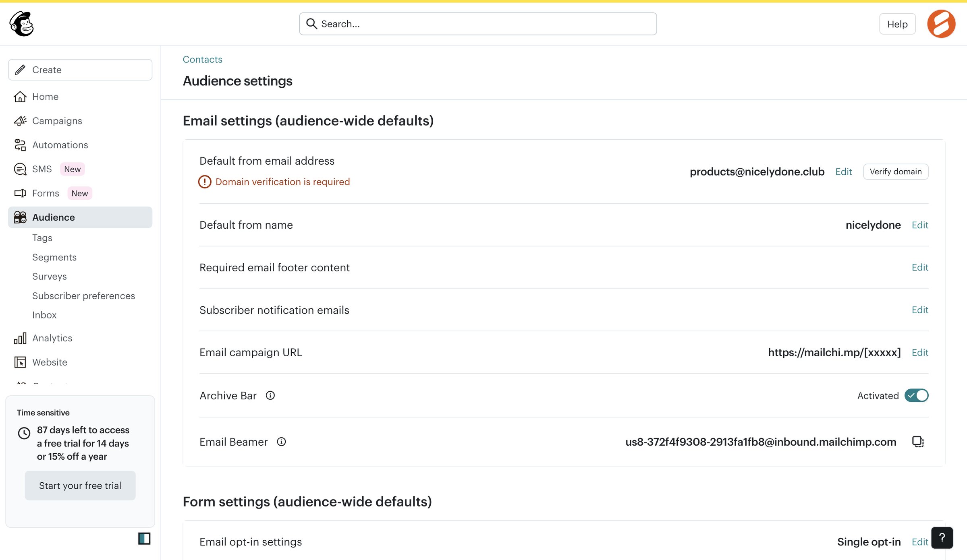Screen dimensions: 967x560
Task: Click the https://mailchi.mp/[xxxxx] URL text
Action: (834, 353)
